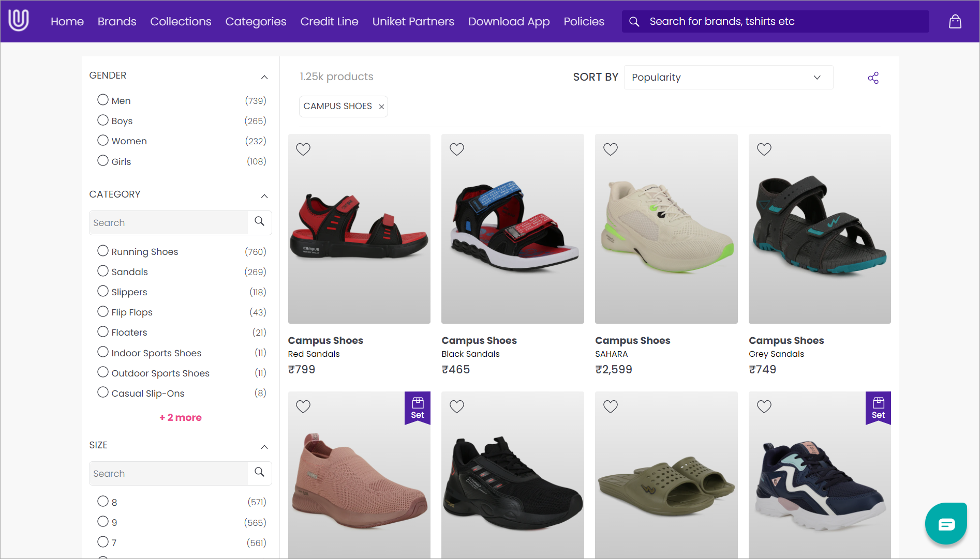Open the Red Sandals product image
980x559 pixels.
[359, 229]
